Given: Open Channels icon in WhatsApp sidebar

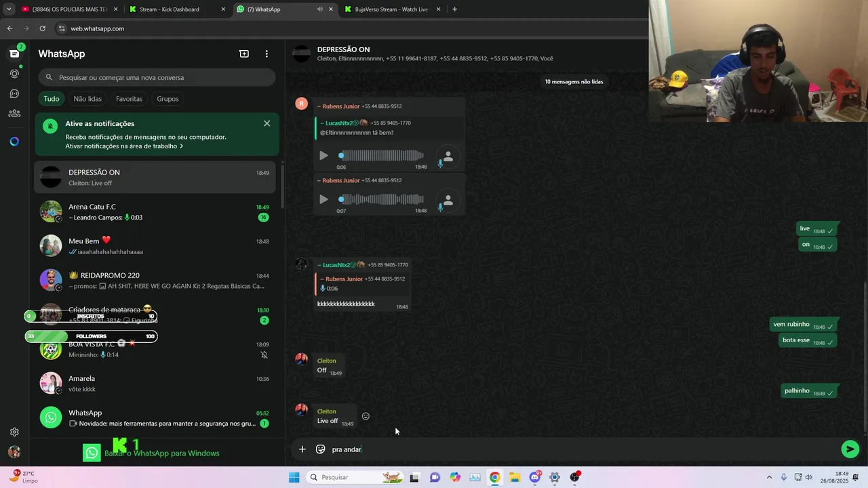Looking at the screenshot, I should pos(14,94).
